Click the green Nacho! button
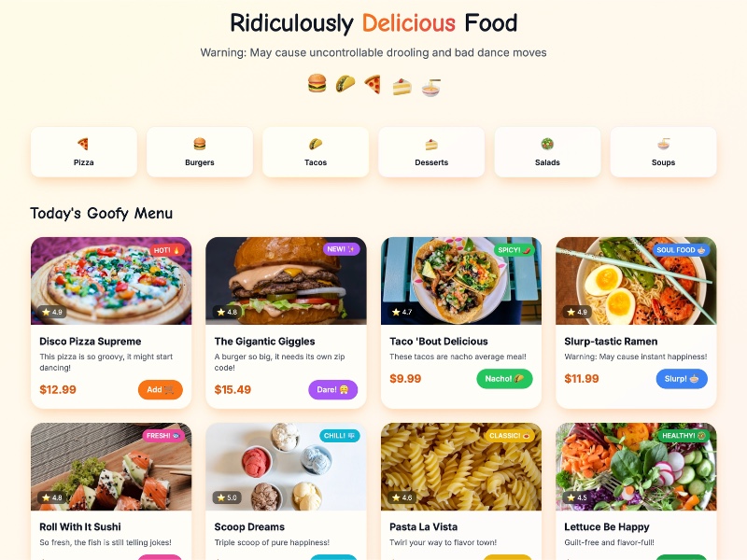747x560 pixels. point(504,379)
